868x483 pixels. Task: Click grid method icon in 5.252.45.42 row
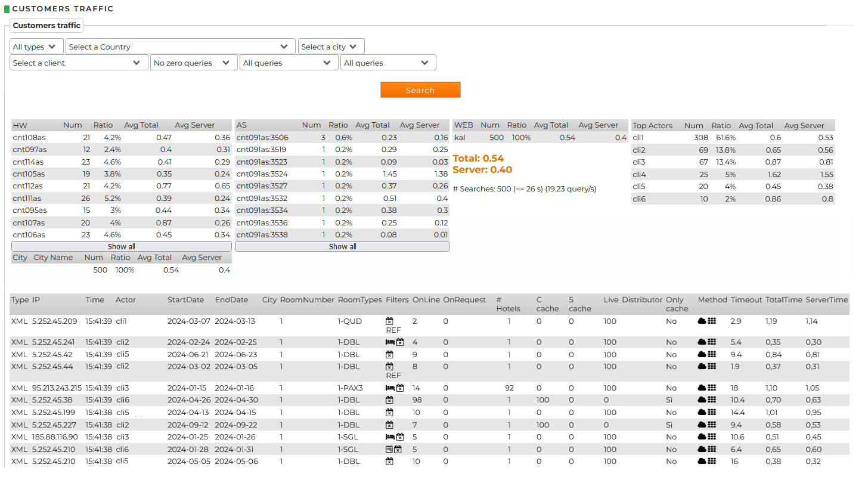click(712, 354)
